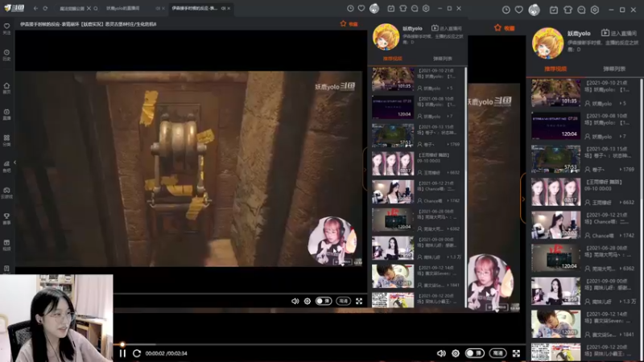The width and height of the screenshot is (644, 362).
Task: Collapse small window video list with its arrow
Action: [365, 170]
